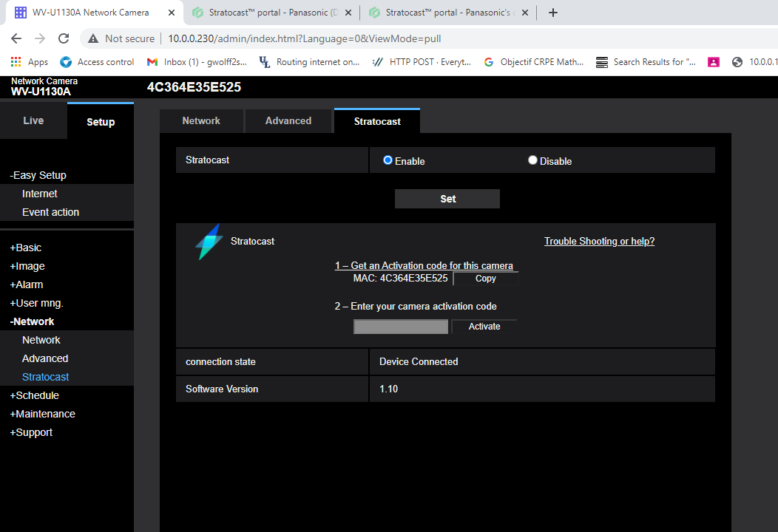Viewport: 778px width, 532px height.
Task: Click the camera activation code input field
Action: (x=401, y=327)
